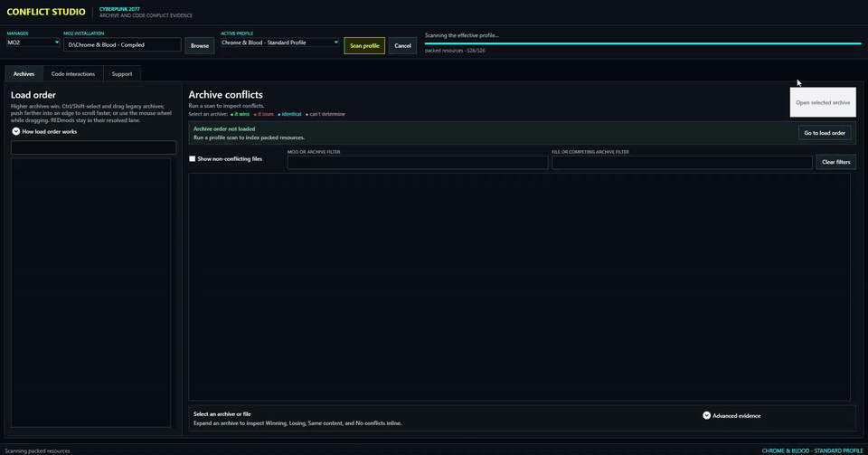Click 'Scanning packed resources' status text
Viewport: 868px width, 455px height.
coord(38,450)
